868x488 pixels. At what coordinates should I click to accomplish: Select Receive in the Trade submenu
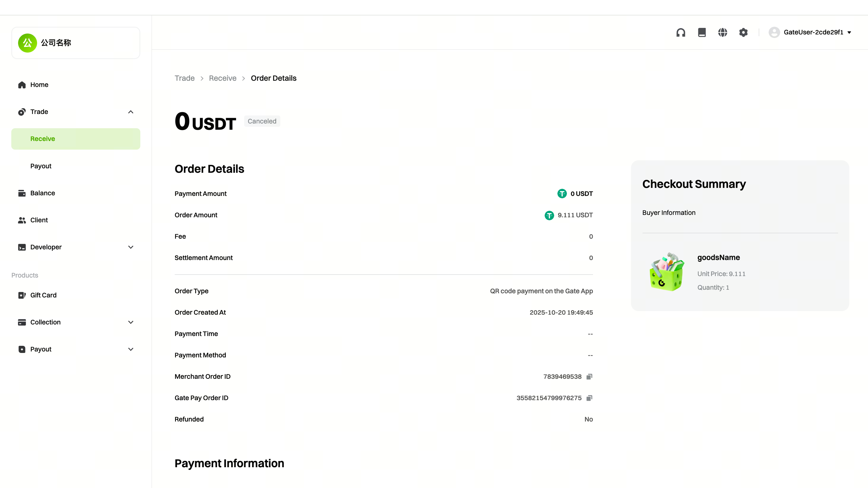point(42,139)
